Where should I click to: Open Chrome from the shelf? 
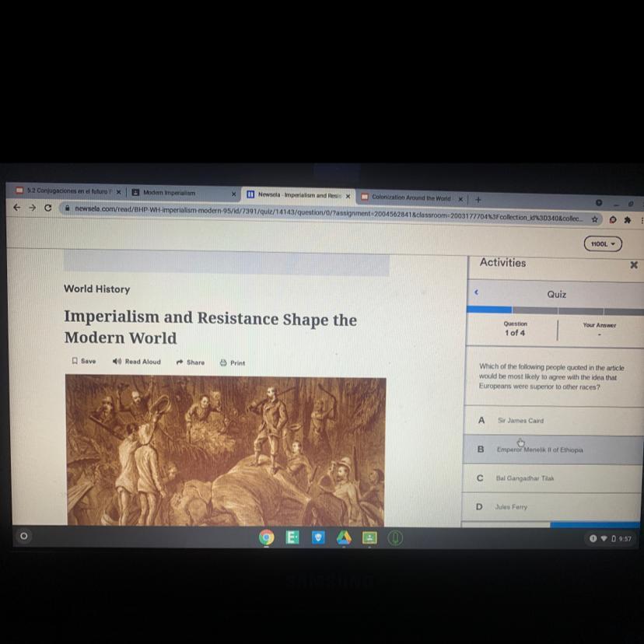[x=267, y=537]
